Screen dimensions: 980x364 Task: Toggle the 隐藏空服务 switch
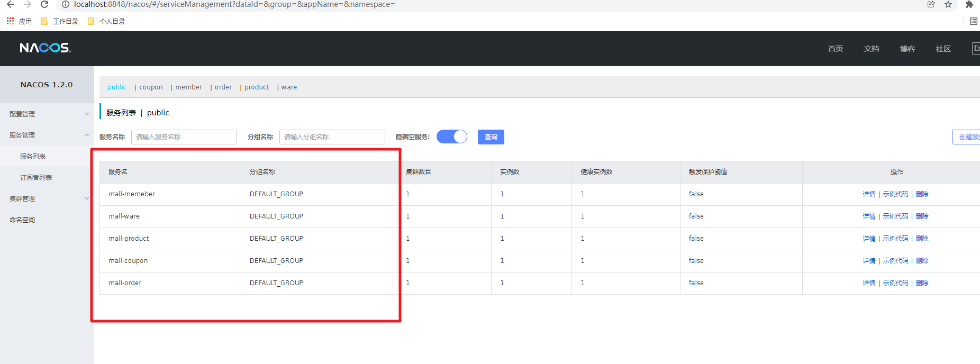pyautogui.click(x=452, y=136)
